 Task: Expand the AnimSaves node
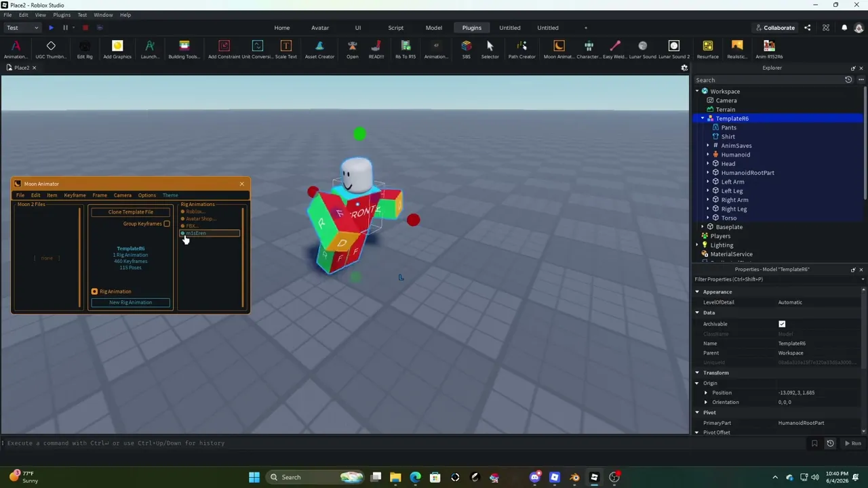(708, 146)
